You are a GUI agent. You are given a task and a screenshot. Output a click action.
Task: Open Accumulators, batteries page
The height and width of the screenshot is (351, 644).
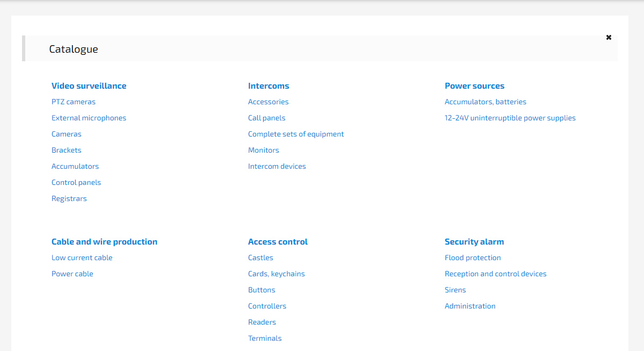coord(486,102)
